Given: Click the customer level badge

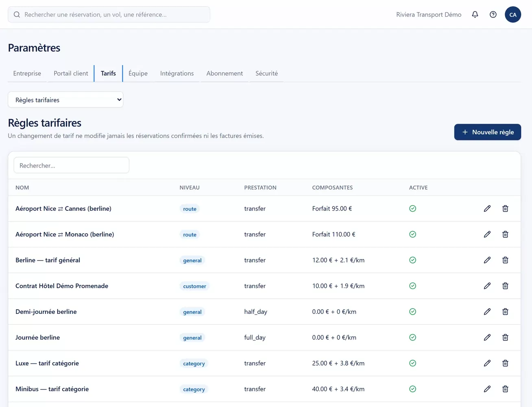Looking at the screenshot, I should coord(194,286).
